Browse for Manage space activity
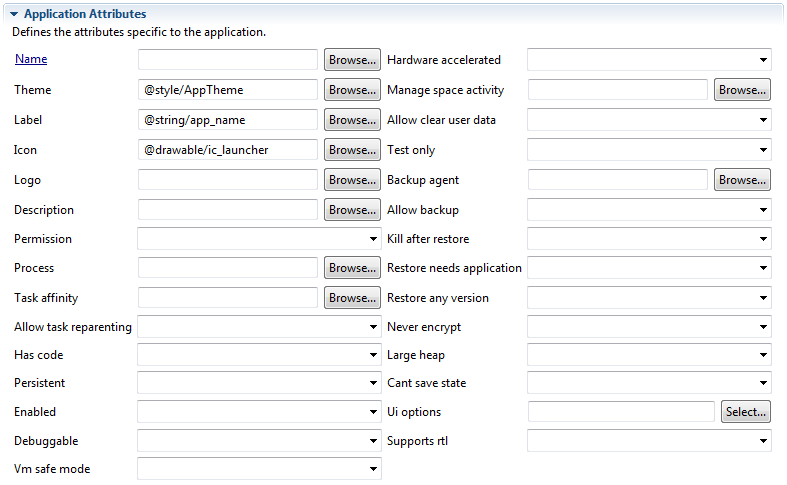Image resolution: width=787 pixels, height=485 pixels. [x=742, y=90]
